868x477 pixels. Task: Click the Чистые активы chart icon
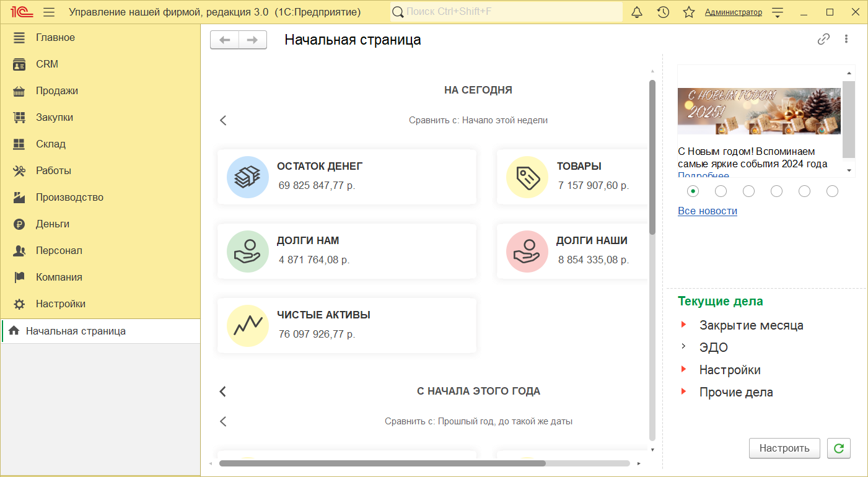248,326
